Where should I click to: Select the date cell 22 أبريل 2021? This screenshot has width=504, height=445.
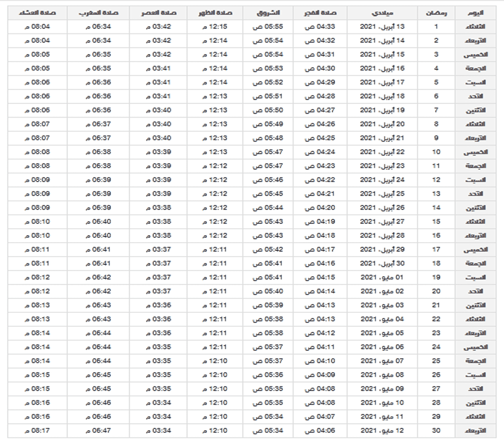tap(382, 152)
